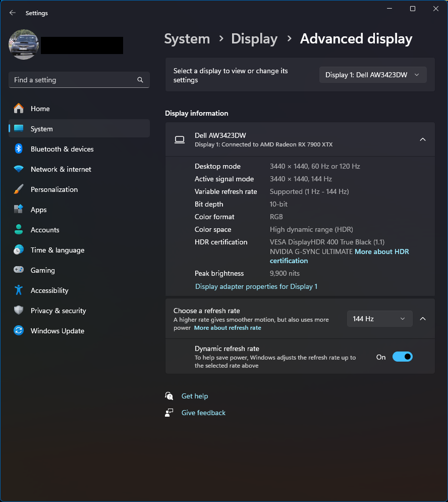Click the 10-bit bit depth value
This screenshot has height=502, width=448.
point(278,204)
